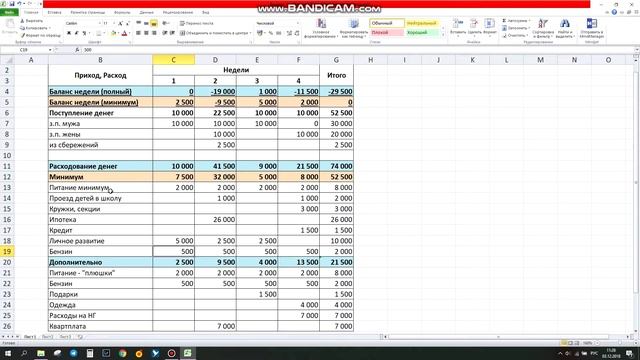Open the Sort and Filter menu
This screenshot has width=640, height=360.
[x=543, y=28]
